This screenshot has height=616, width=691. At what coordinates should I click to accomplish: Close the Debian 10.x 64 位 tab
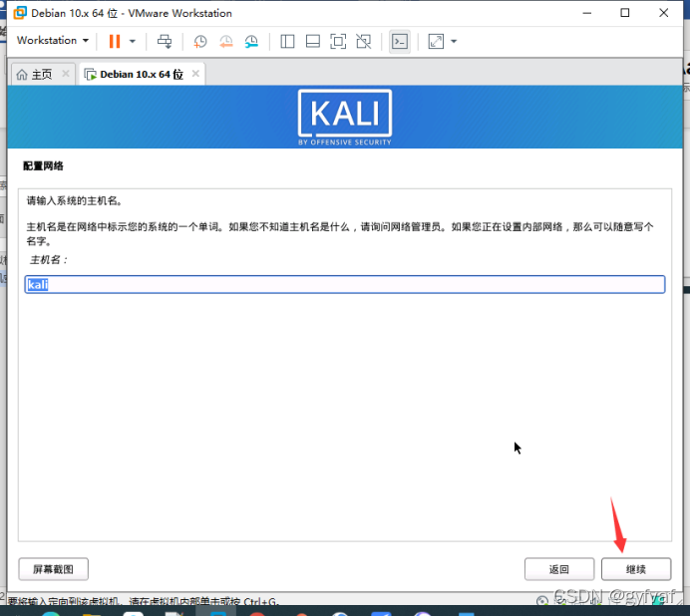[x=195, y=74]
